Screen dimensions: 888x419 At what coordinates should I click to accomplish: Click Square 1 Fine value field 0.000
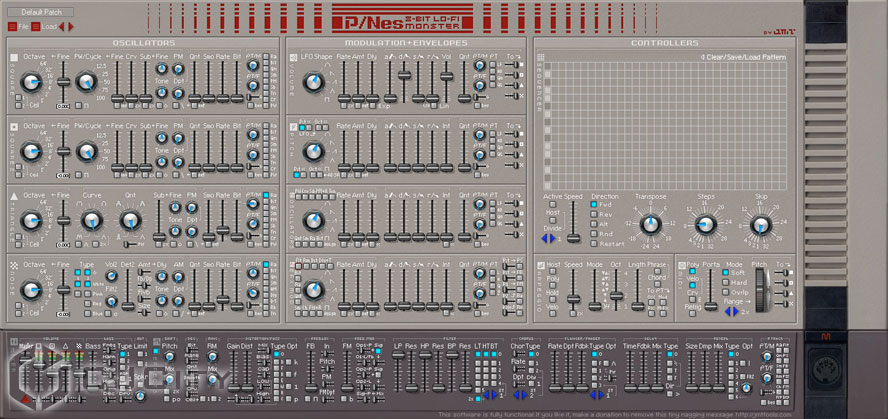(x=63, y=106)
